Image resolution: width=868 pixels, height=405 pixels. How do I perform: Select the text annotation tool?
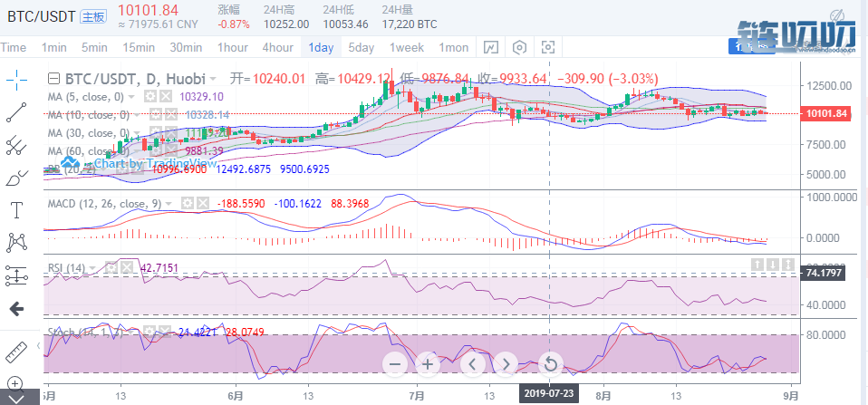tap(16, 210)
